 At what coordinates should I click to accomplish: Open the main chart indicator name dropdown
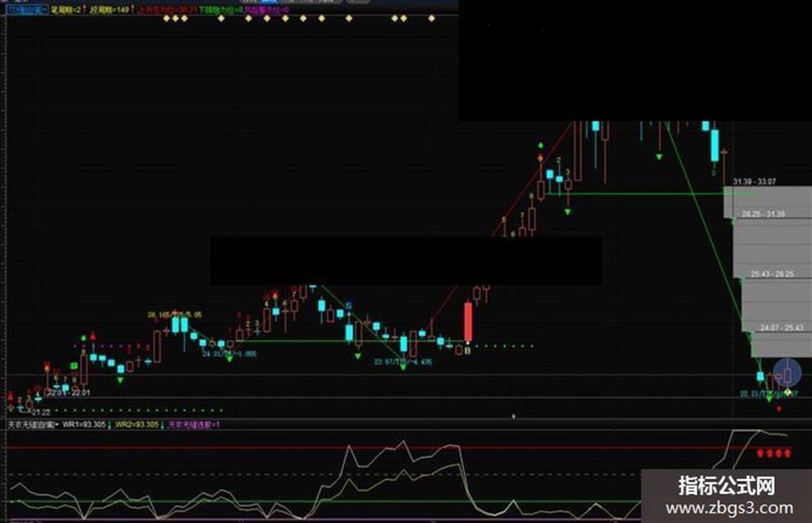(27, 9)
